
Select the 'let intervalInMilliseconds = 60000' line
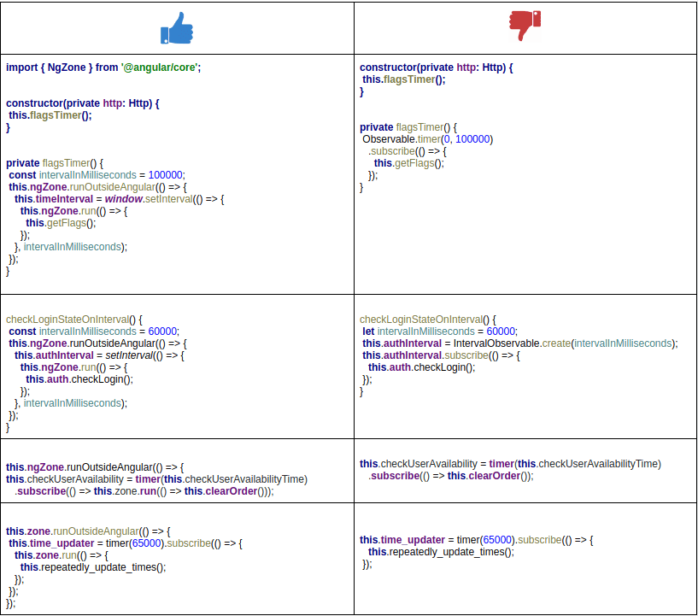[x=439, y=331]
